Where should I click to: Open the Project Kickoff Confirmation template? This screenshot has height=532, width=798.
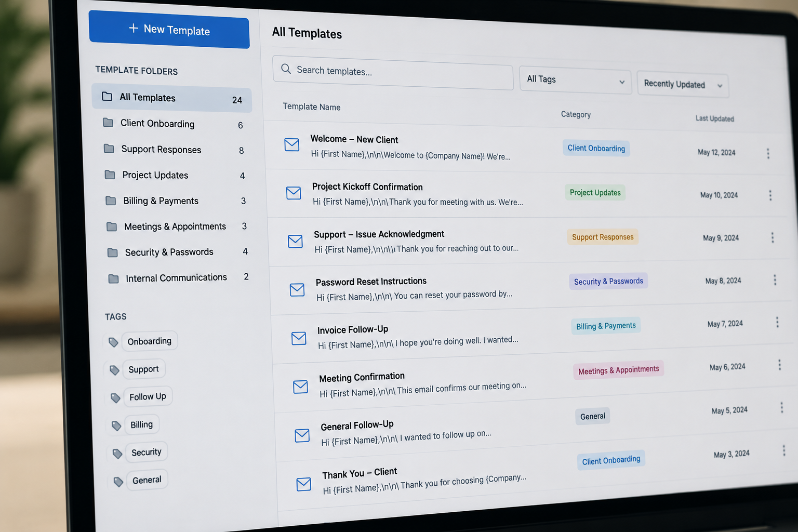(x=367, y=187)
